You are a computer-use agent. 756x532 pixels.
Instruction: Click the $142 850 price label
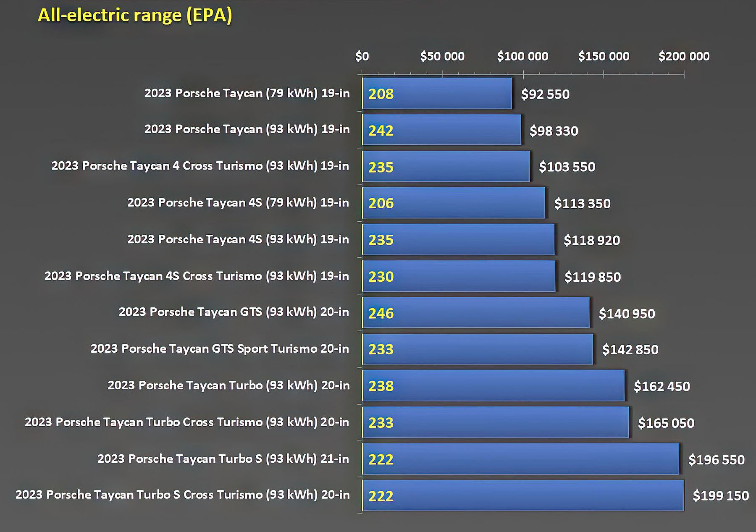[x=630, y=350]
